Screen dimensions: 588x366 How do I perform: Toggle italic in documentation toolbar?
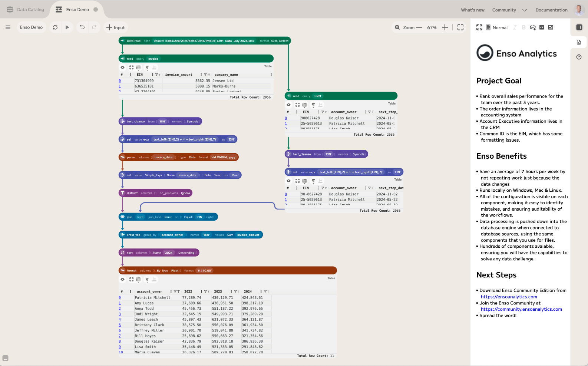click(x=515, y=27)
